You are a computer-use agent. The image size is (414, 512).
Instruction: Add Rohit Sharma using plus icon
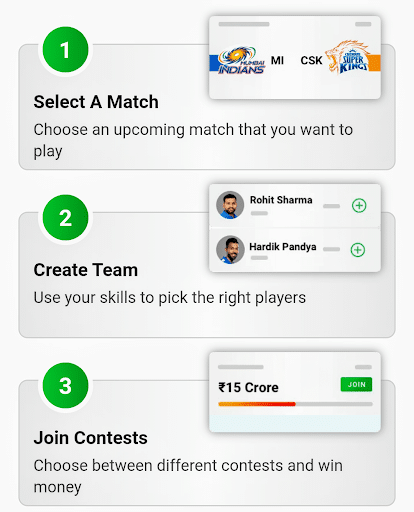tap(359, 205)
